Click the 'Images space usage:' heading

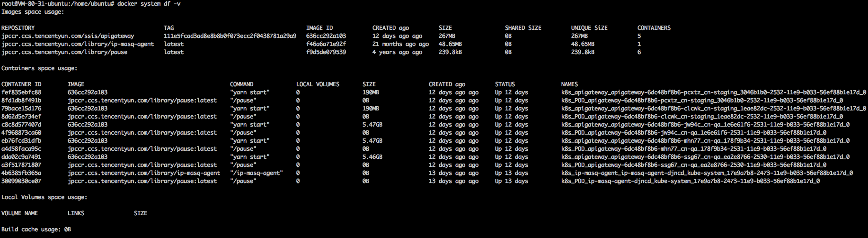point(33,12)
